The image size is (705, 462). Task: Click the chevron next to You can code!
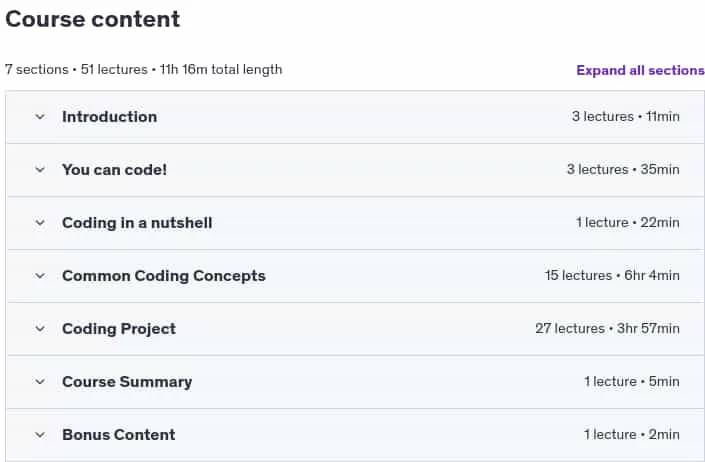pos(40,170)
